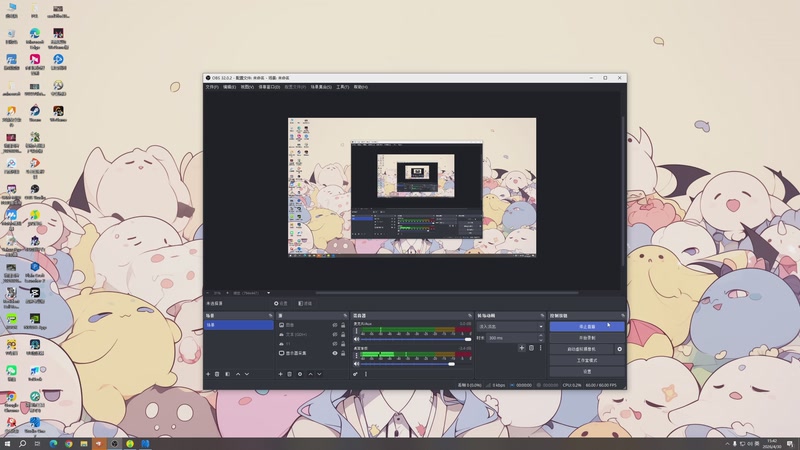Open 设置 settings in controls panel

(x=587, y=371)
